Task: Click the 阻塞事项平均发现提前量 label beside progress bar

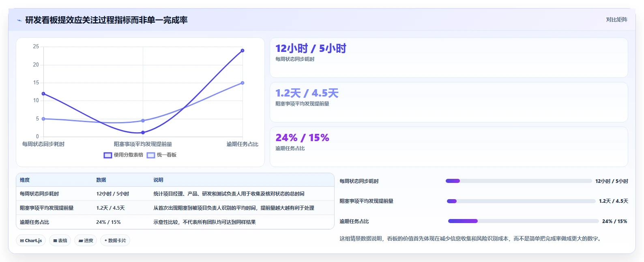Action: click(366, 201)
